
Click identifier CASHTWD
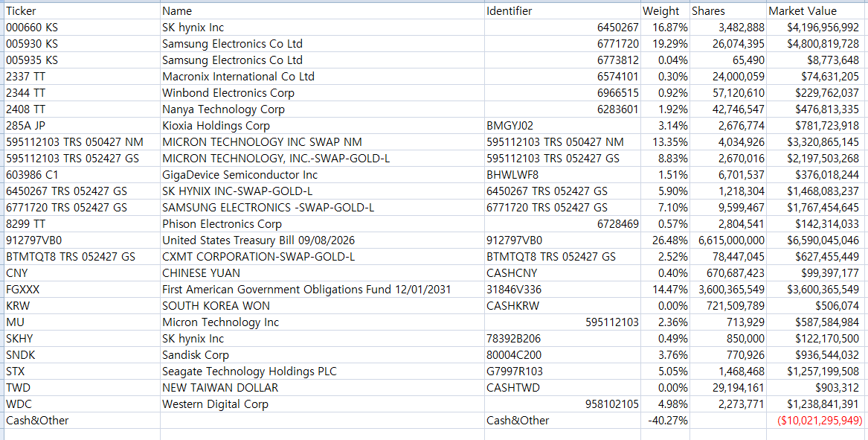click(x=562, y=388)
